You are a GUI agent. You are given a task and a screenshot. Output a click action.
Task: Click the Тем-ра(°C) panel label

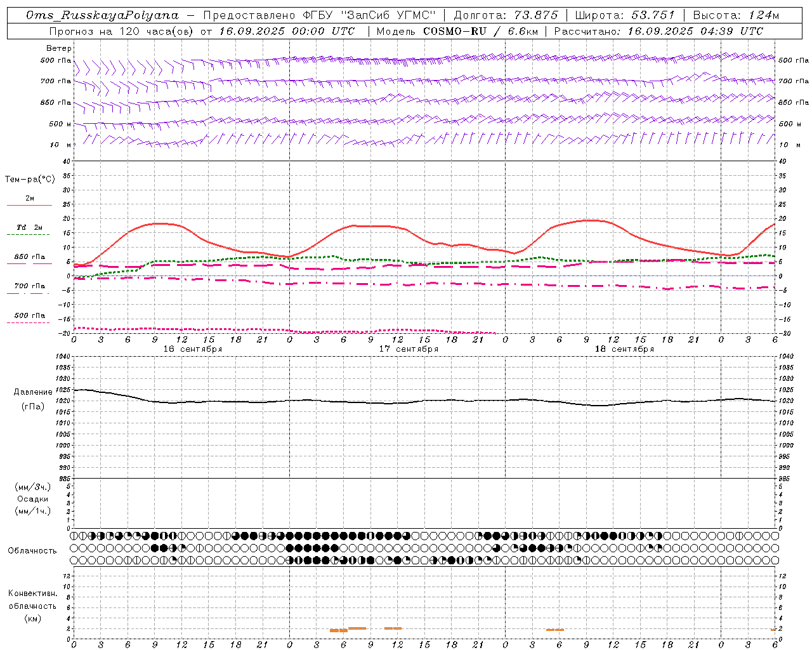(30, 179)
